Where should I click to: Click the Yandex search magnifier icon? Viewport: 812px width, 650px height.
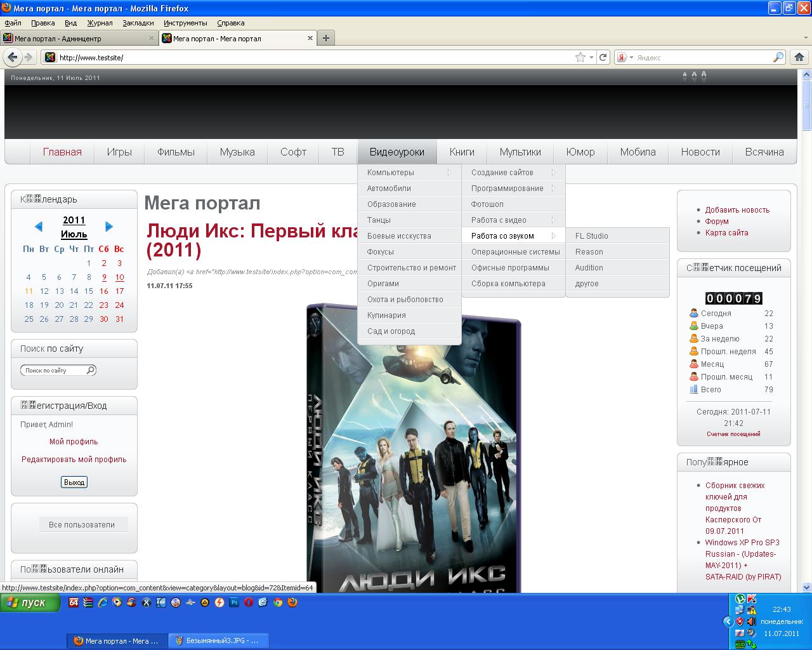(x=778, y=57)
